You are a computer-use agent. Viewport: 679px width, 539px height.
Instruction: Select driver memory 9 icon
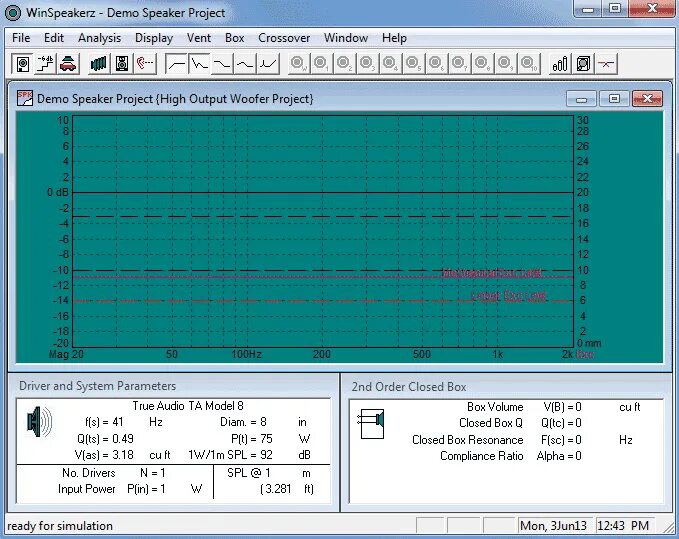click(505, 64)
